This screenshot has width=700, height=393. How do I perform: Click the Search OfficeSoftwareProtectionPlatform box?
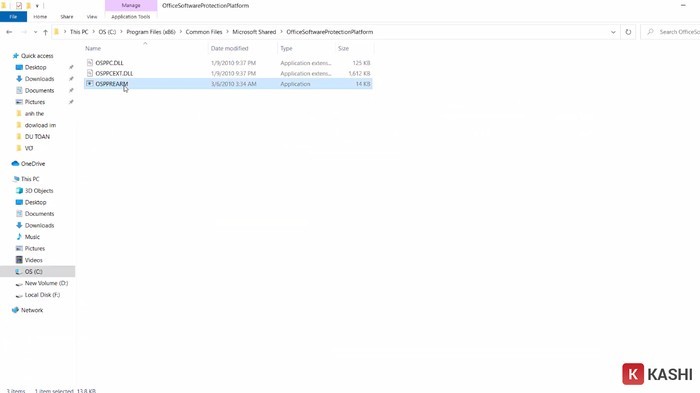click(x=671, y=32)
